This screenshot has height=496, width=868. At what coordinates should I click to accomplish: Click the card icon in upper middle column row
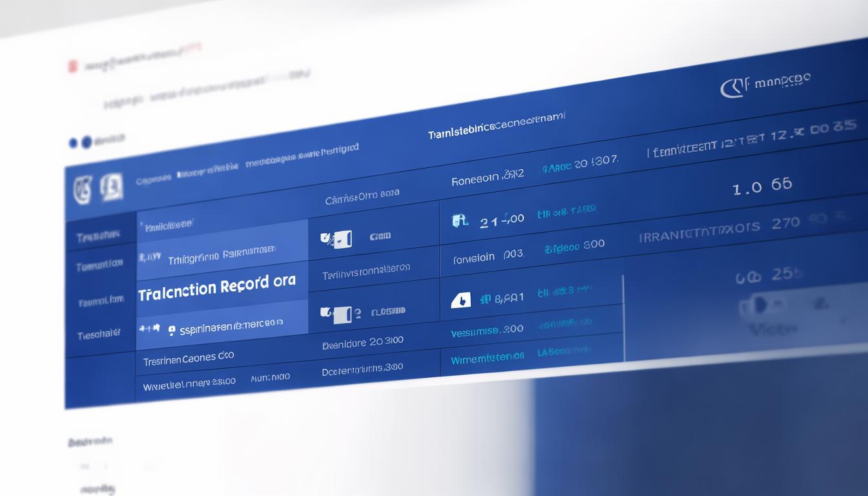click(x=337, y=239)
